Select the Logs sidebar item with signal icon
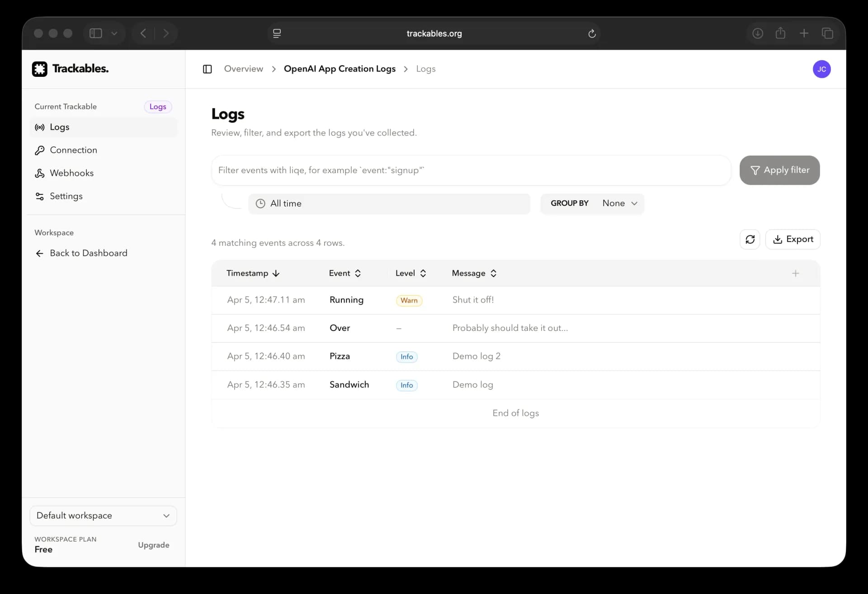Viewport: 868px width, 594px height. point(39,127)
